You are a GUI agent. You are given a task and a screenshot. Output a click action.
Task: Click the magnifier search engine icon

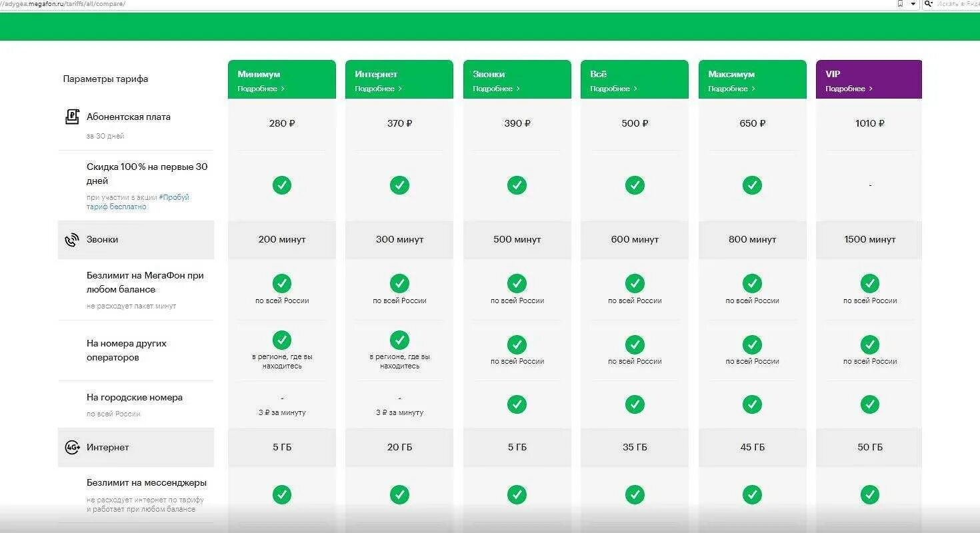(x=927, y=4)
